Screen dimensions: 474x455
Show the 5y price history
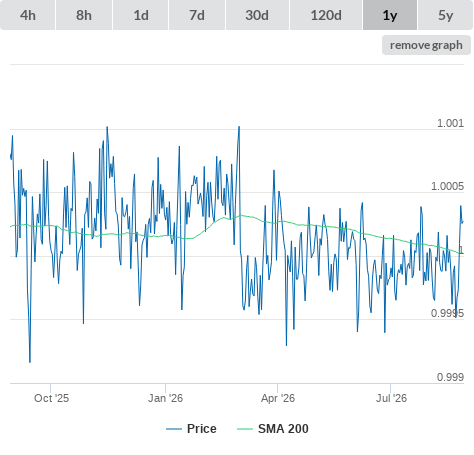tap(445, 15)
